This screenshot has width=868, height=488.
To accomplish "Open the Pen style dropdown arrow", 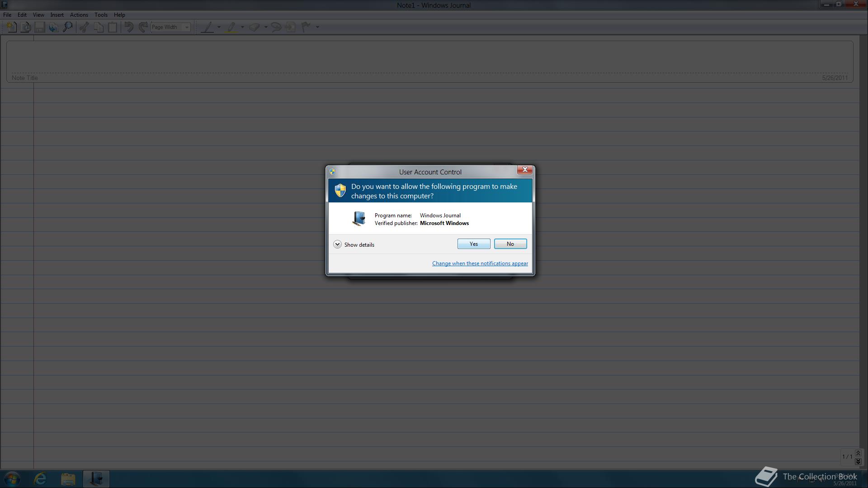I will (219, 27).
